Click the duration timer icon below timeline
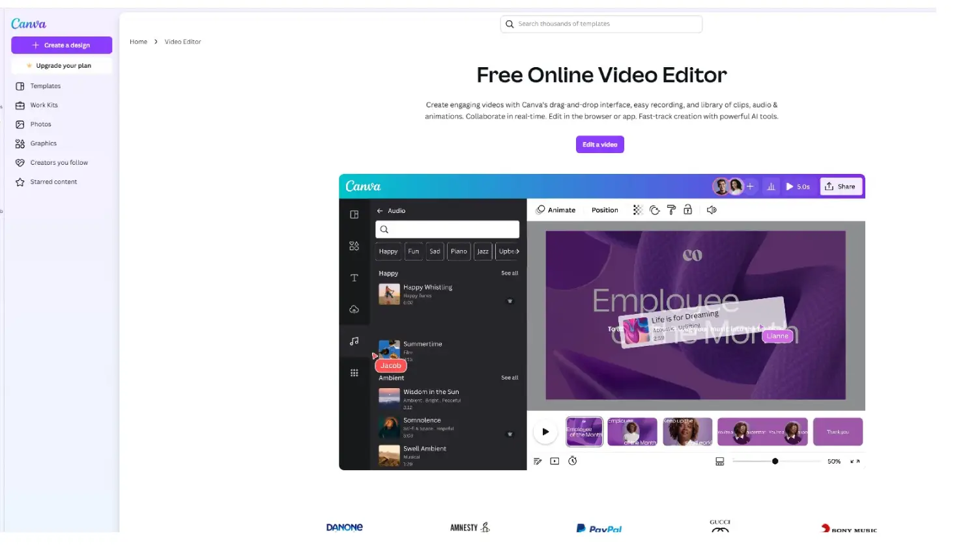This screenshot has height=551, width=980. [572, 461]
